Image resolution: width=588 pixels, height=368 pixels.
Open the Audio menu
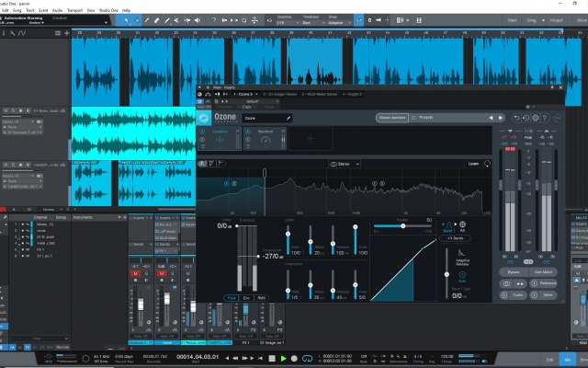tap(57, 10)
